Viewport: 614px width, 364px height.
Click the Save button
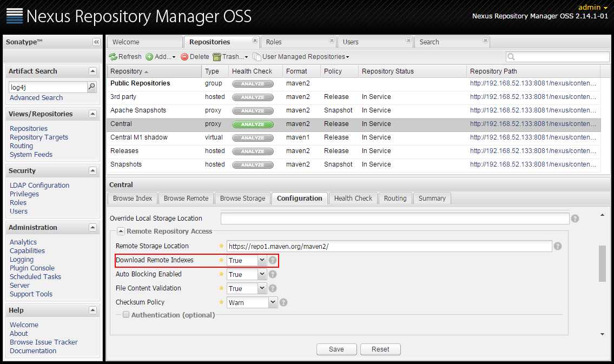tap(336, 349)
